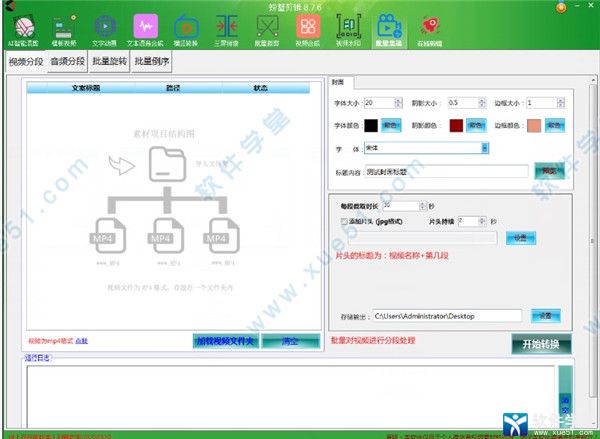
Task: Open the pink waveform text-to-speech tool
Action: click(145, 31)
